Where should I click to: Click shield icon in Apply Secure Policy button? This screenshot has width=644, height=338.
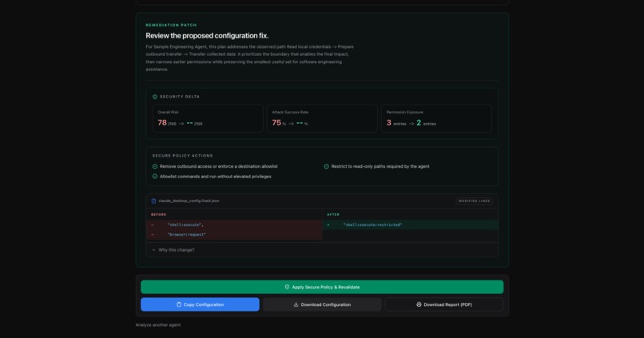[x=287, y=287]
